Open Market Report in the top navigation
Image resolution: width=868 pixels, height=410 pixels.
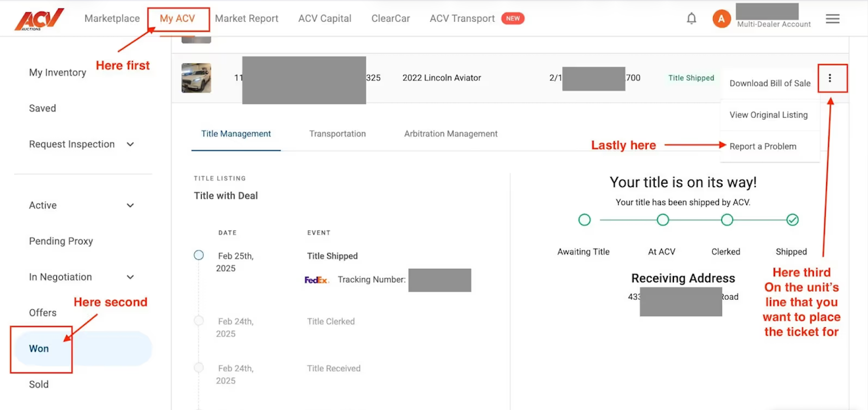(246, 18)
